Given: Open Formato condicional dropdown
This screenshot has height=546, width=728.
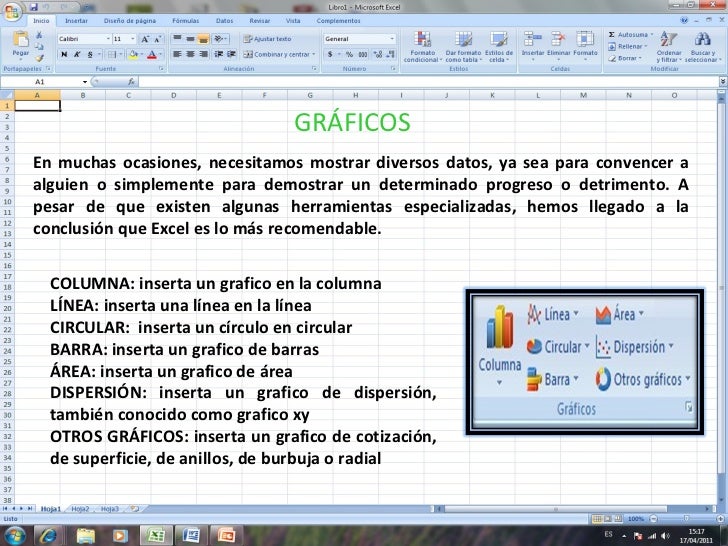Looking at the screenshot, I should click(422, 46).
